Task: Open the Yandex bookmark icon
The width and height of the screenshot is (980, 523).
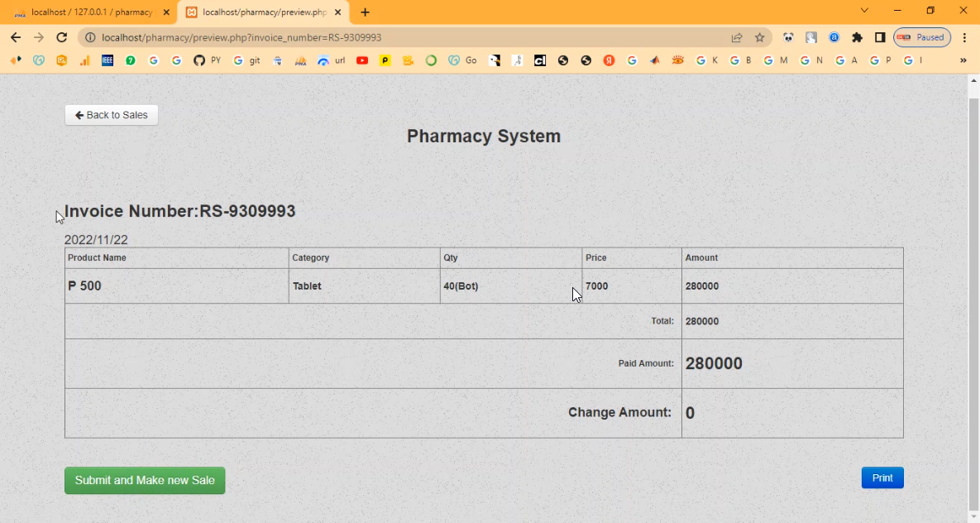Action: 609,60
